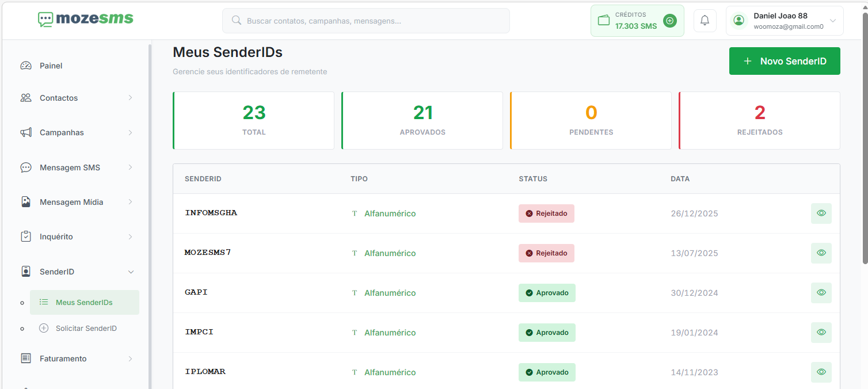
Task: Expand the Contactos menu chevron
Action: click(x=131, y=98)
